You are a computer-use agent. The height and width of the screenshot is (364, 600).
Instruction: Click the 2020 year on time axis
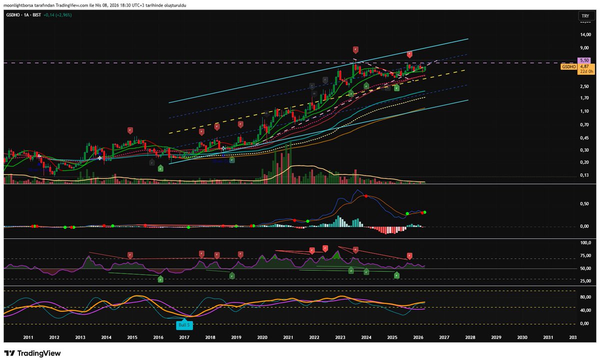tap(262, 338)
